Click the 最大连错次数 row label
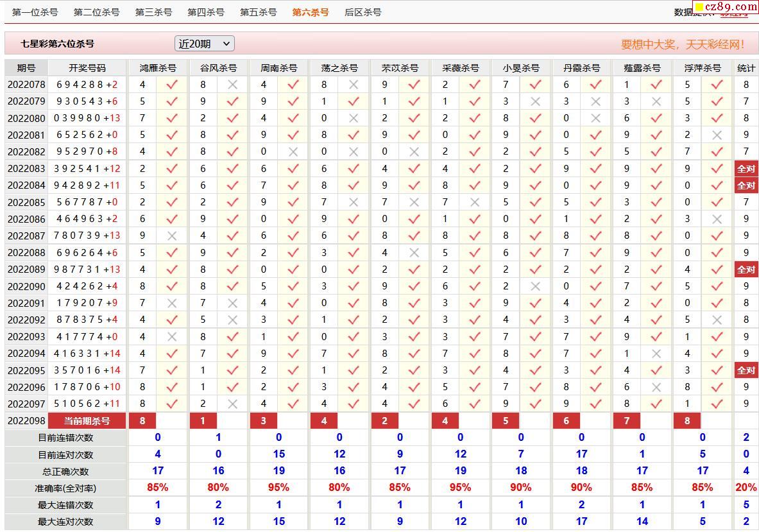Viewport: 759px width, 532px height. (65, 505)
